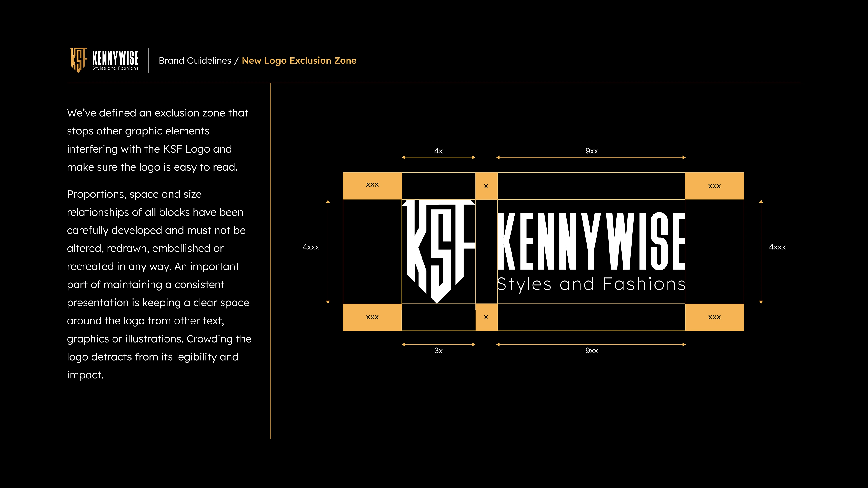Click the line 'graphics or illustrations. Crowding the'
868x488 pixels.
[x=159, y=339]
